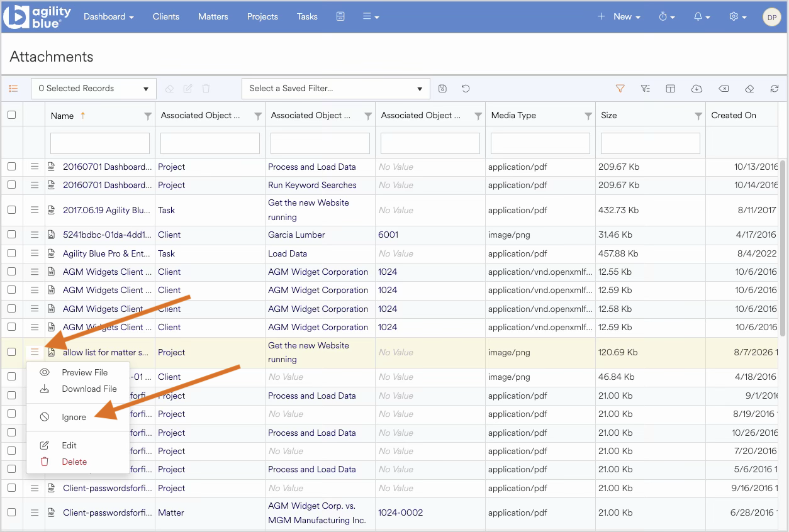
Task: Open AGM Widget Corp. vs. MGM Manufacturing link
Action: [x=316, y=513]
